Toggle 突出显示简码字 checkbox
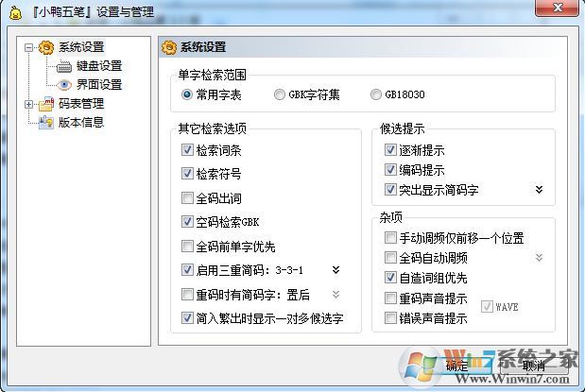Viewport: 585px width, 392px height. (390, 190)
